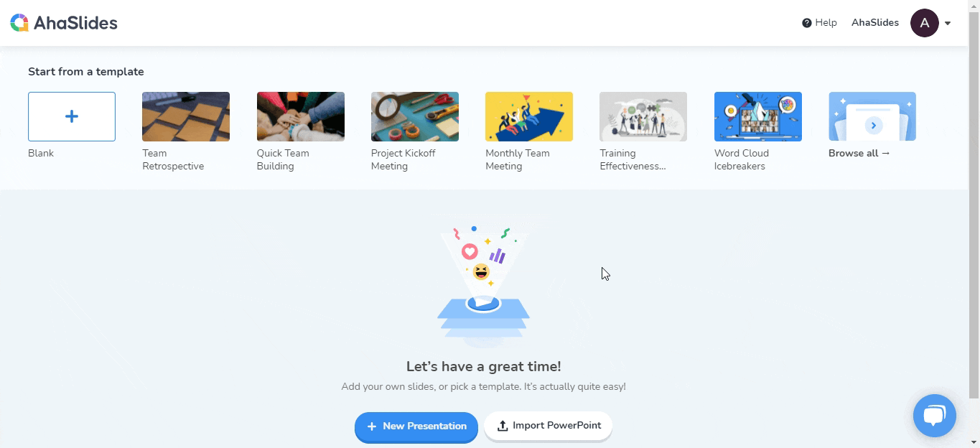Click the plus icon on New Presentation
This screenshot has height=448, width=980.
coord(372,426)
